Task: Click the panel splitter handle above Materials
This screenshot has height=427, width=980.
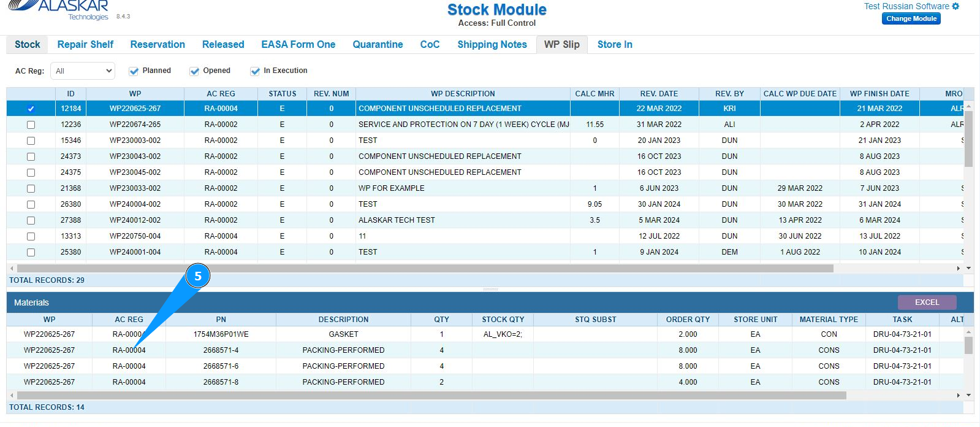Action: pyautogui.click(x=490, y=289)
